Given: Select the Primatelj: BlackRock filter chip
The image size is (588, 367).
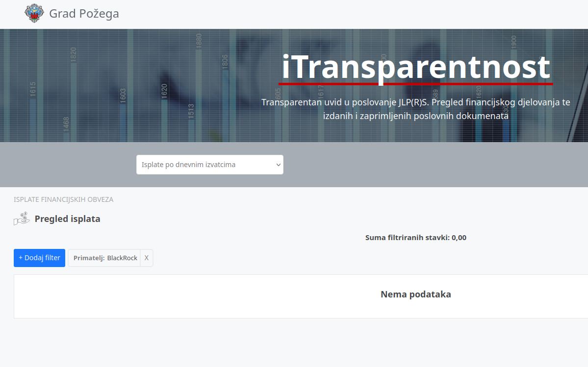Looking at the screenshot, I should 104,258.
